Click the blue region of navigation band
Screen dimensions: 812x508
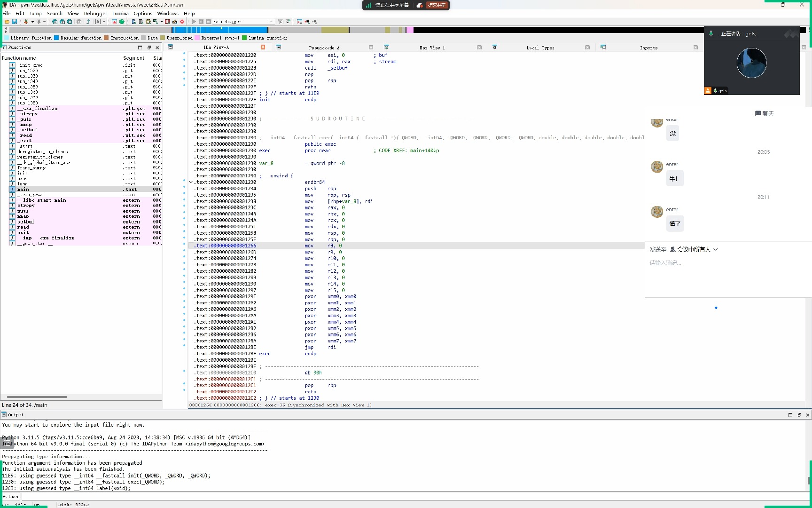pyautogui.click(x=220, y=30)
